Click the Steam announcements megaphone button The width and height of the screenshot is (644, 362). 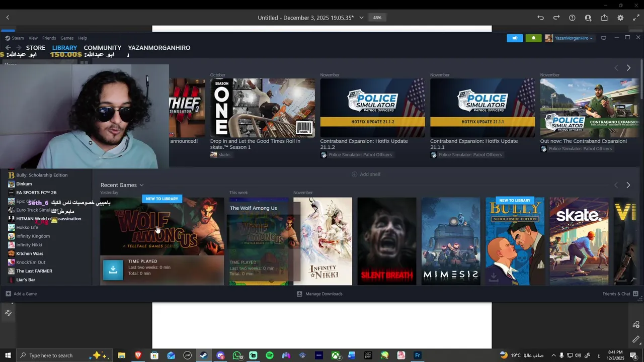(515, 38)
